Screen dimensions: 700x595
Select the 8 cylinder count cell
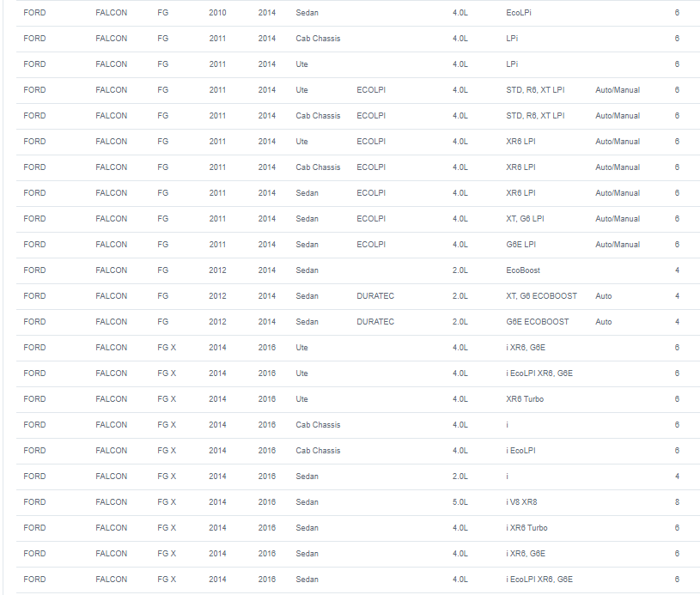(x=677, y=502)
